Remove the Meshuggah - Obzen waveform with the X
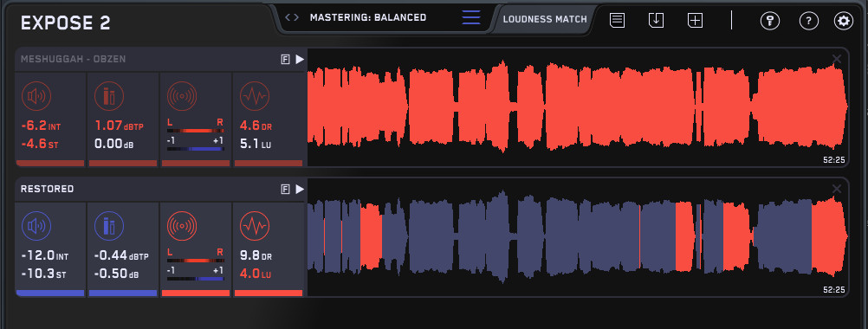This screenshot has width=868, height=329. pos(837,59)
